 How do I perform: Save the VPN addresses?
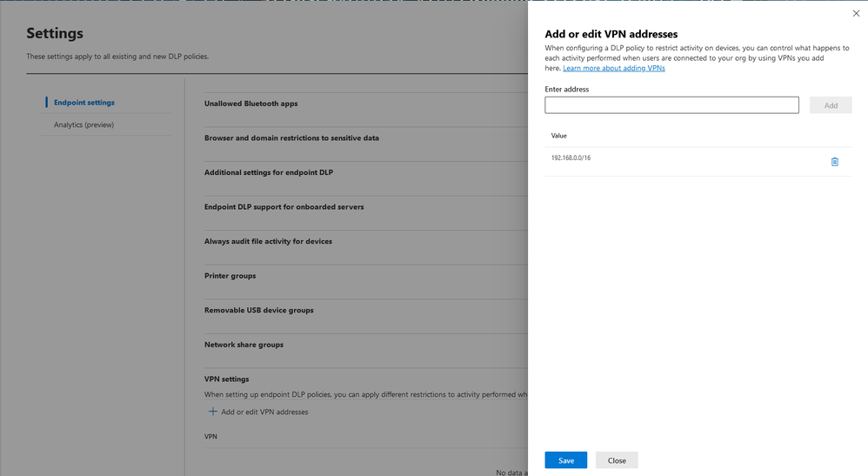pyautogui.click(x=565, y=460)
